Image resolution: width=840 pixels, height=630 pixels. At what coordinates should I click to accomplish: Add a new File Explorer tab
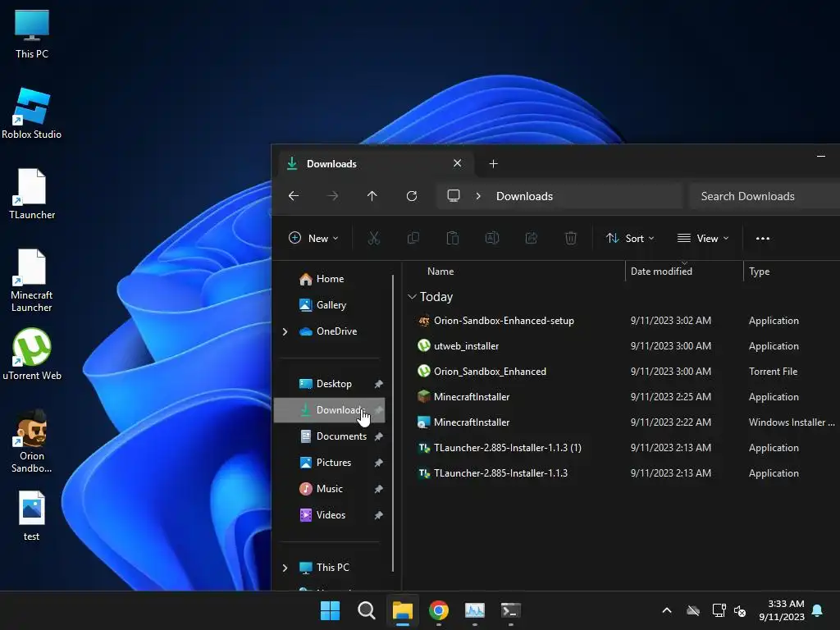coord(493,164)
